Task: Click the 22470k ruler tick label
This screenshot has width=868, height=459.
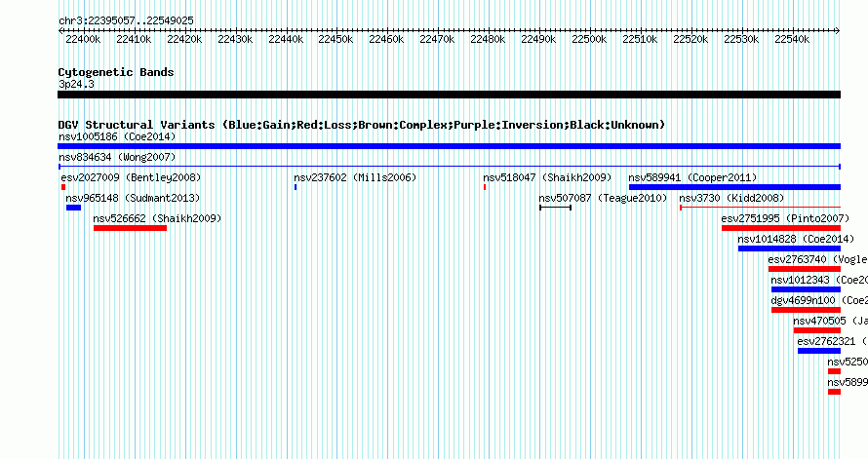Action: pyautogui.click(x=437, y=39)
